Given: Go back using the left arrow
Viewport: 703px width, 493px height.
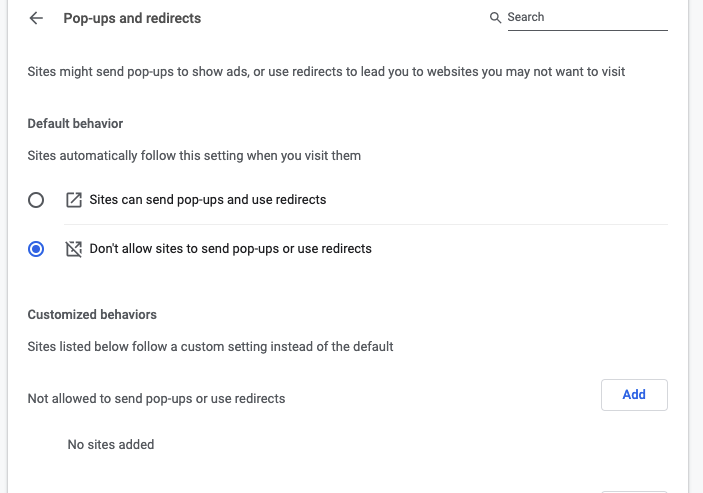Looking at the screenshot, I should click(36, 18).
